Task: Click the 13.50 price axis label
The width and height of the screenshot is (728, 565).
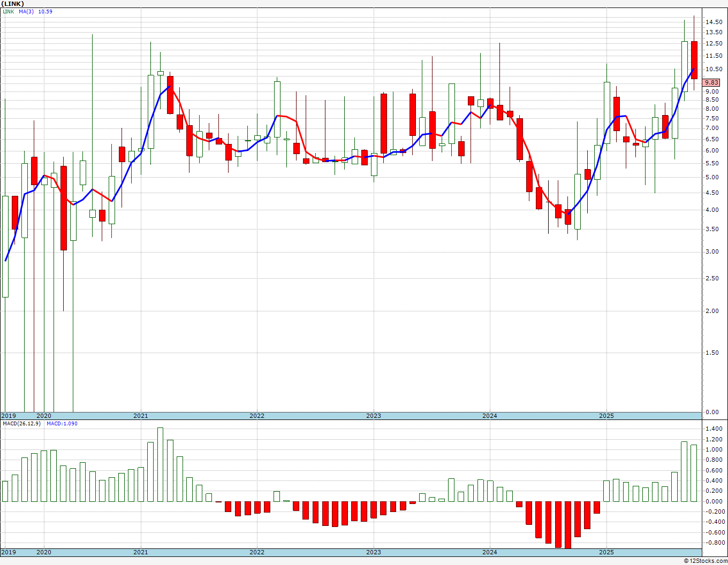Action: pos(714,32)
